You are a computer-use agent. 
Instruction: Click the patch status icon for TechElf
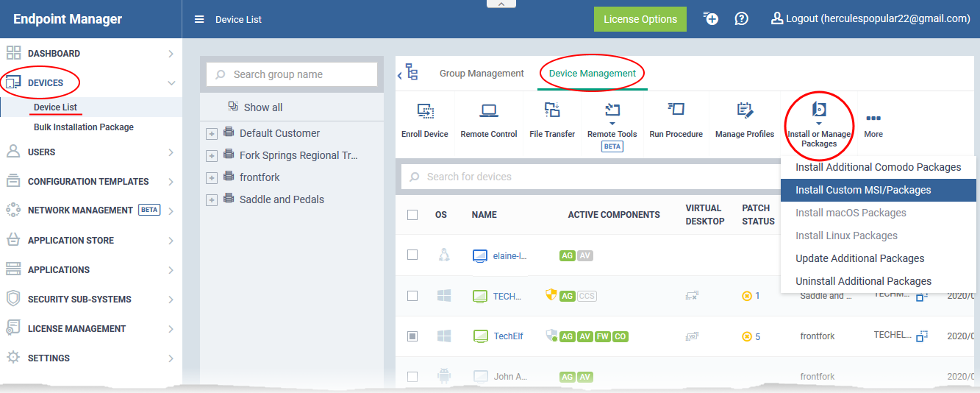point(747,336)
